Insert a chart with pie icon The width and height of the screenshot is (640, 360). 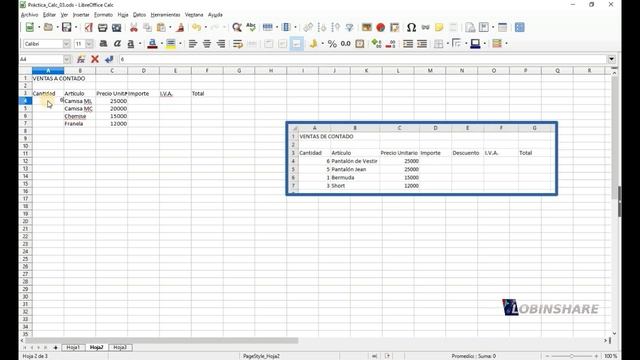tap(380, 27)
